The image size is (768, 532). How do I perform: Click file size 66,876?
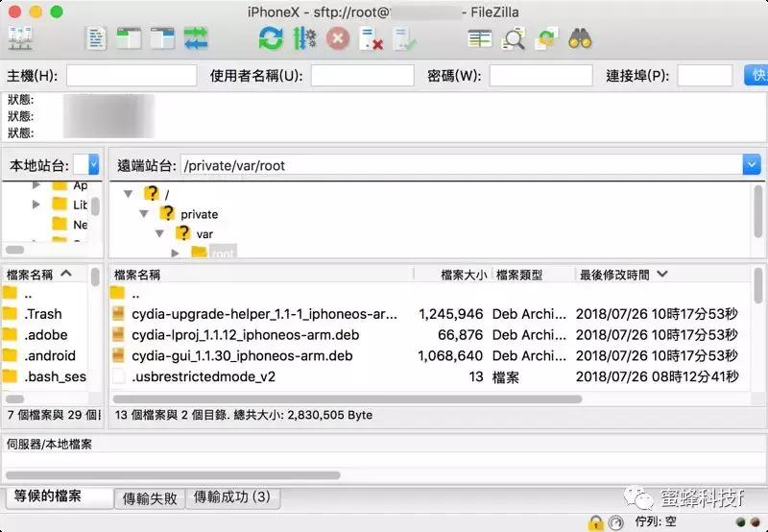coord(460,334)
